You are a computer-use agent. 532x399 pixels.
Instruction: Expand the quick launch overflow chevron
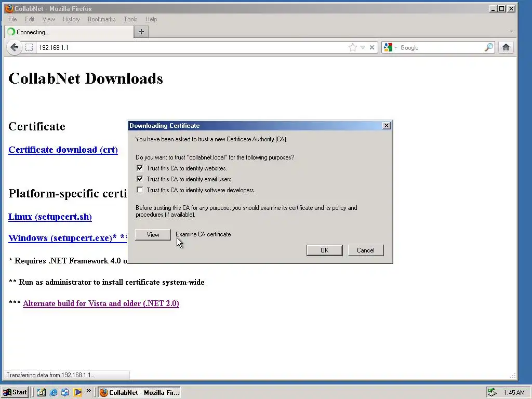(88, 391)
